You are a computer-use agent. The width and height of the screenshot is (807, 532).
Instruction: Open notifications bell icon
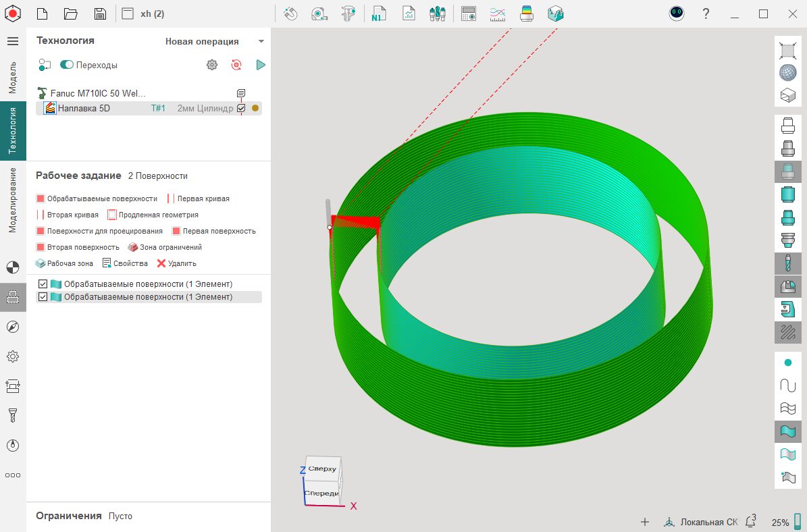tap(750, 522)
